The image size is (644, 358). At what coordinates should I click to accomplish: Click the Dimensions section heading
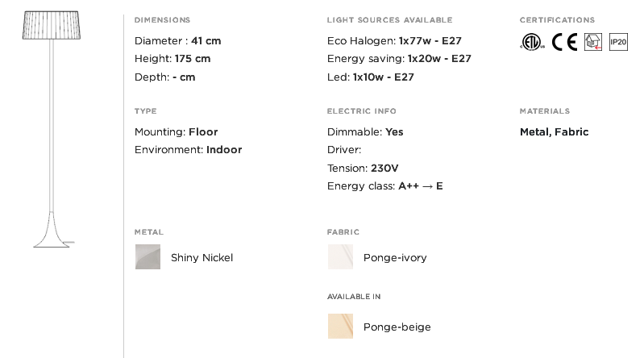[x=162, y=19]
